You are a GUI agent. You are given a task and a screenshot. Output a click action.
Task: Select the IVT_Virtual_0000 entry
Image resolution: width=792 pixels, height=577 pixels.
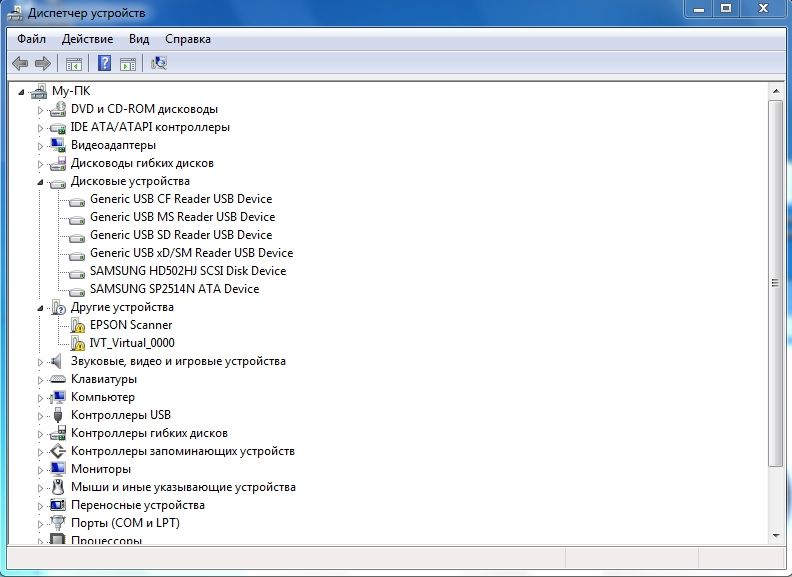(x=132, y=343)
